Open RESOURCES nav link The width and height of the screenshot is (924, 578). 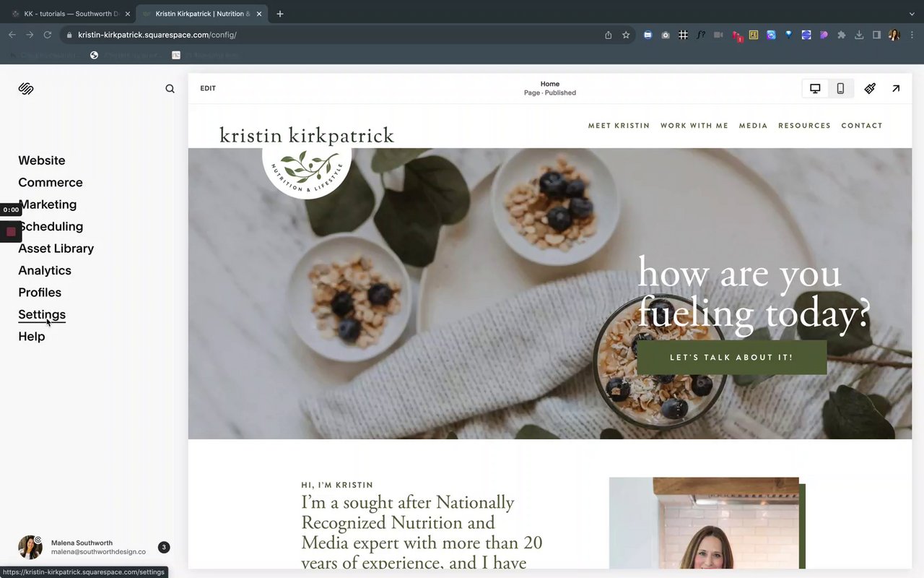(804, 126)
